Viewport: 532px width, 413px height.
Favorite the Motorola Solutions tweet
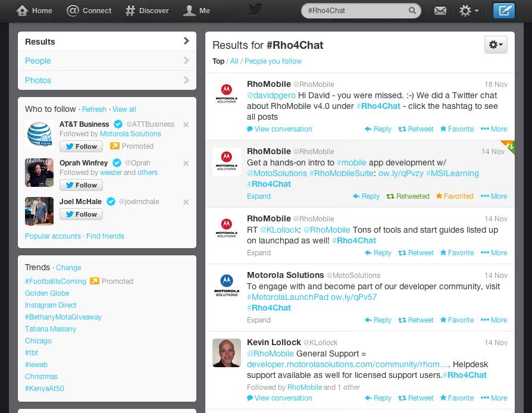pos(456,320)
